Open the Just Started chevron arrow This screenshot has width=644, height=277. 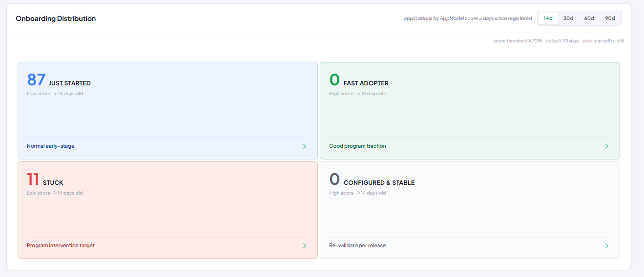[x=305, y=146]
